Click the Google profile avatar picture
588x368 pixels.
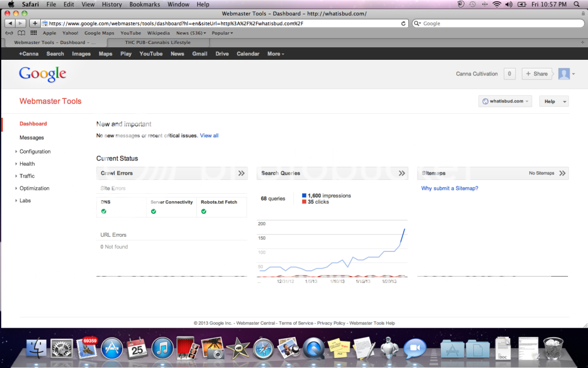[564, 74]
